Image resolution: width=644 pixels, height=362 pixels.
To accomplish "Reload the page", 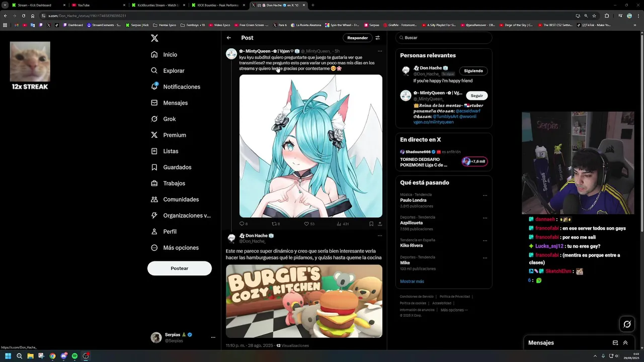I will pos(23,16).
